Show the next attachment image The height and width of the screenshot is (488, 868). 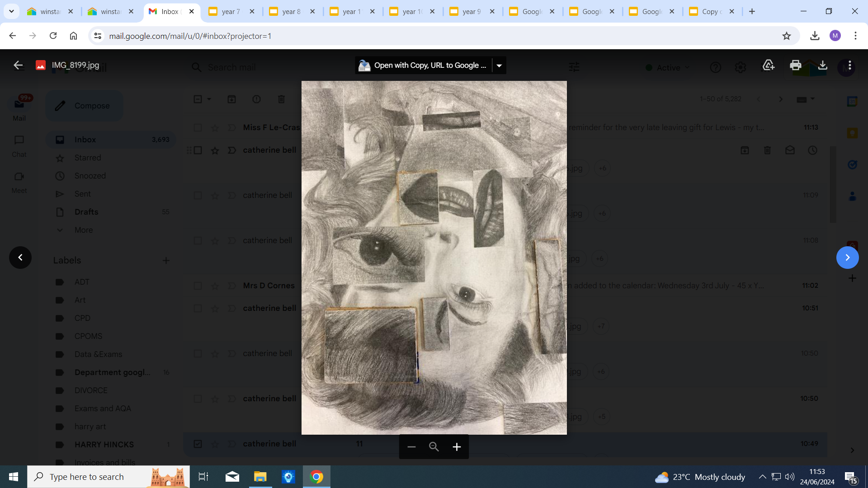848,258
